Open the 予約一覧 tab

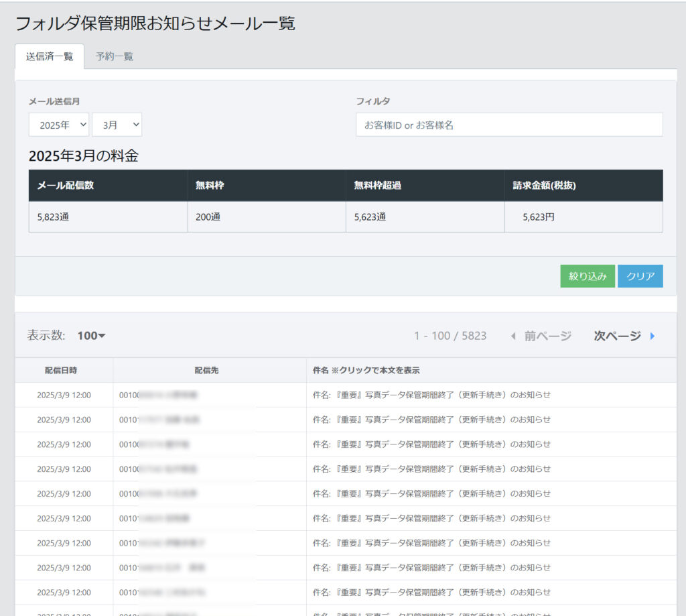114,56
